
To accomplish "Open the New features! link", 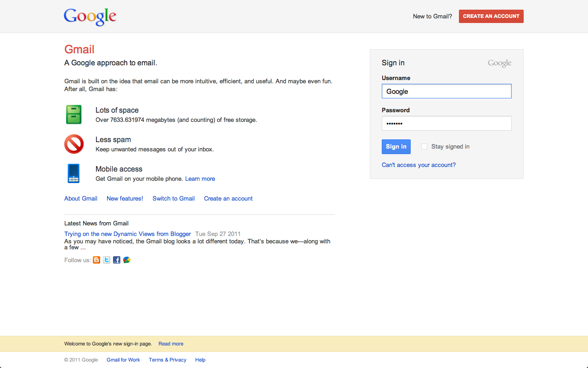I will (x=125, y=199).
